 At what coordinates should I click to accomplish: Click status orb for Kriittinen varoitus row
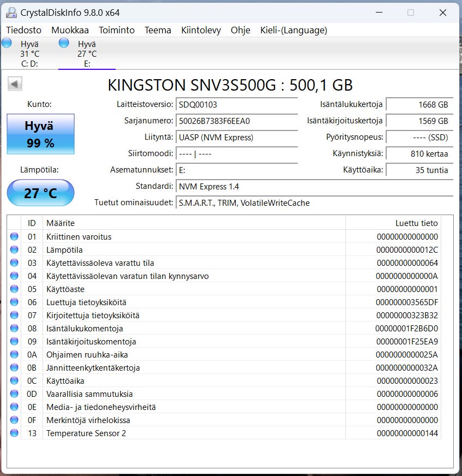coord(14,237)
